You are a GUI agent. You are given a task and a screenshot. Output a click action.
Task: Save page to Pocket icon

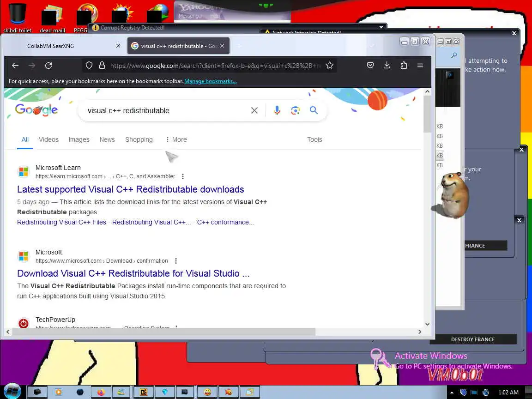pyautogui.click(x=370, y=65)
